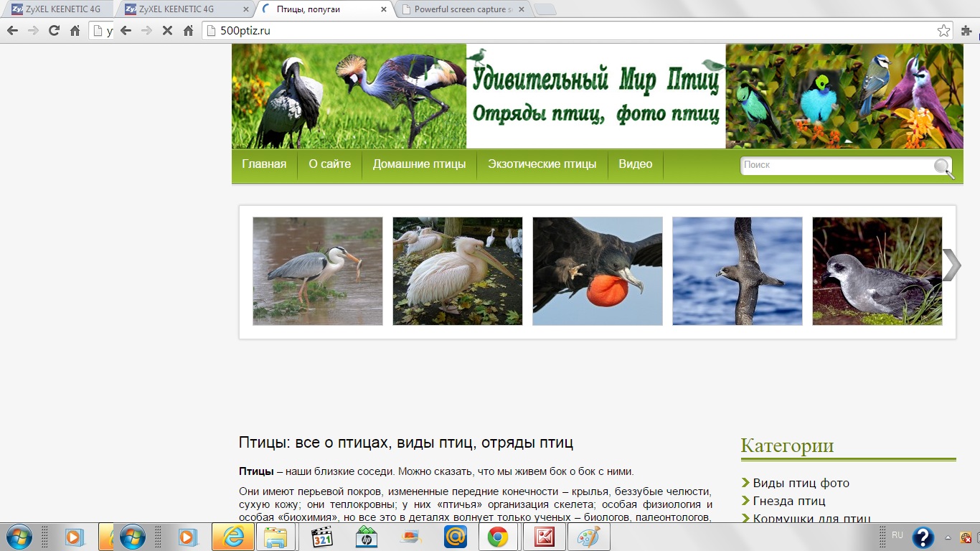Switch to Google Chrome in the taskbar
The width and height of the screenshot is (980, 551).
(498, 537)
